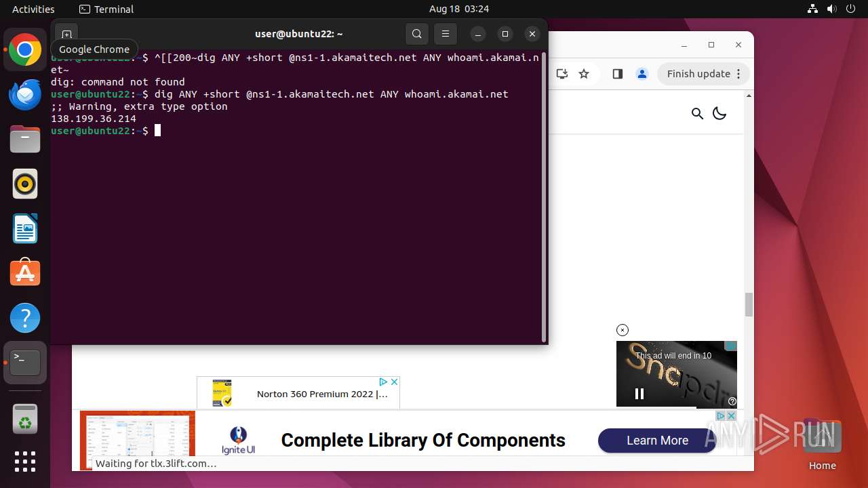Open the Help dock icon
The height and width of the screenshot is (488, 868).
pyautogui.click(x=25, y=318)
